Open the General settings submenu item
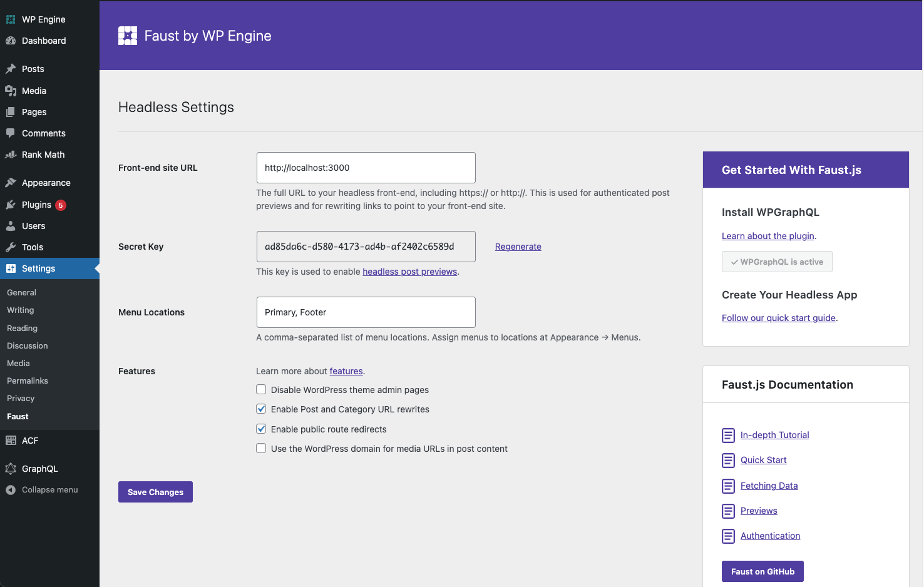The width and height of the screenshot is (924, 587). tap(21, 292)
